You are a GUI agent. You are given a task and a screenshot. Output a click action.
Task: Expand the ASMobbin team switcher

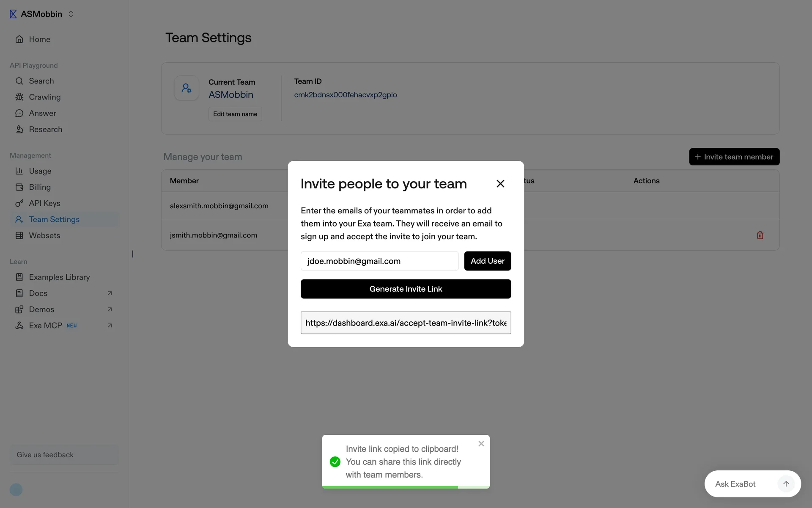pos(71,14)
